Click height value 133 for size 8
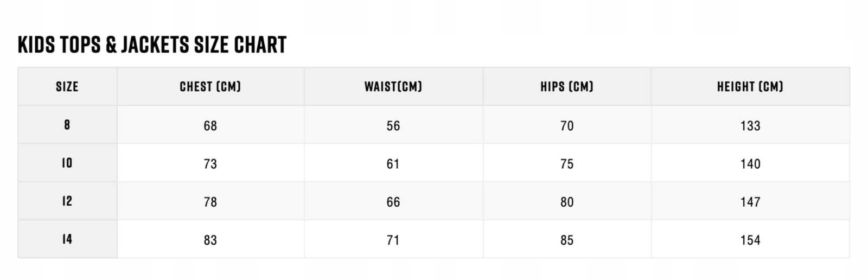This screenshot has width=868, height=280. coord(750,126)
